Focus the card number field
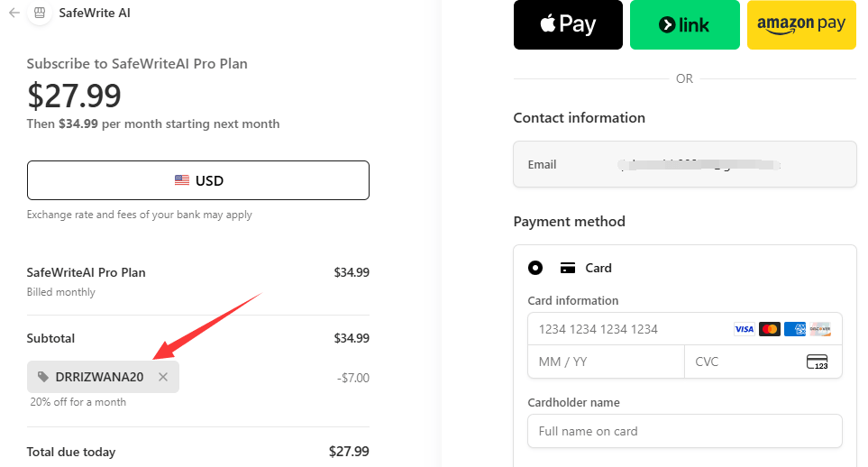868x467 pixels. tap(685, 329)
